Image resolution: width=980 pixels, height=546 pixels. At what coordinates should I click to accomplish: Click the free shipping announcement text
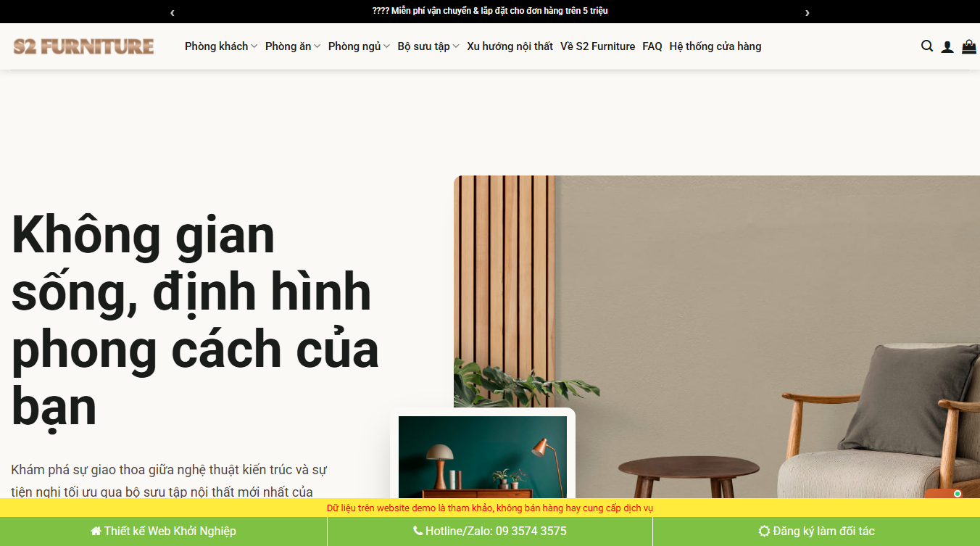[490, 11]
